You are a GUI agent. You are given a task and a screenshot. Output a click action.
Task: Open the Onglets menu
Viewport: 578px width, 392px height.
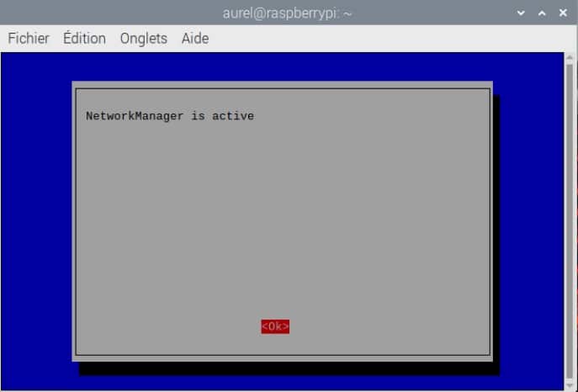pos(144,39)
